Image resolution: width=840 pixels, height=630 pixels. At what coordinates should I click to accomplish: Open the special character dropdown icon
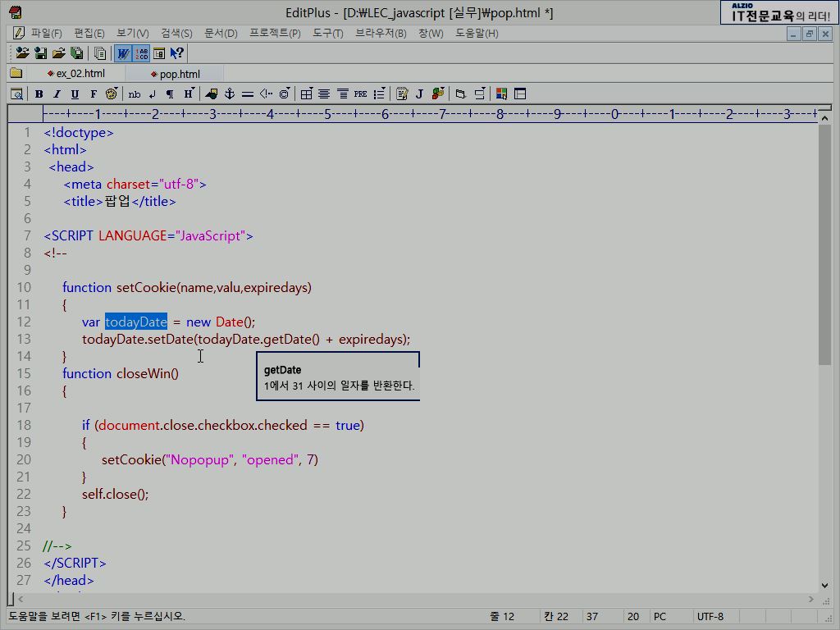[285, 94]
